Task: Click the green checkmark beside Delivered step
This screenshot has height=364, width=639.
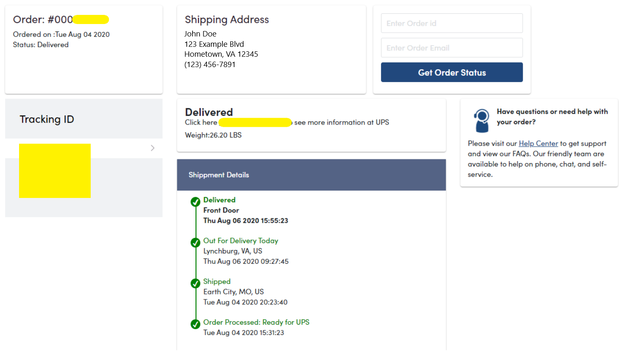Action: (195, 202)
